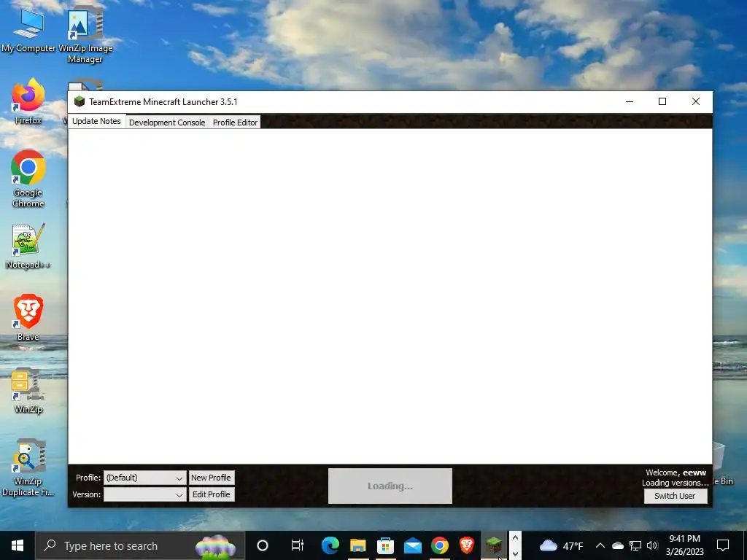
Task: Open the network tray icon
Action: pos(635,545)
